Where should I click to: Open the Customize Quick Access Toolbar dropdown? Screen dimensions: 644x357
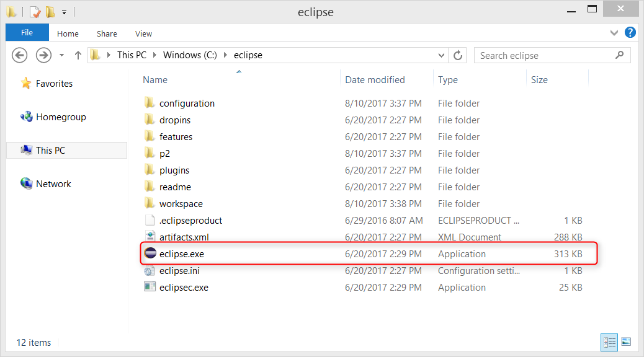click(x=64, y=12)
